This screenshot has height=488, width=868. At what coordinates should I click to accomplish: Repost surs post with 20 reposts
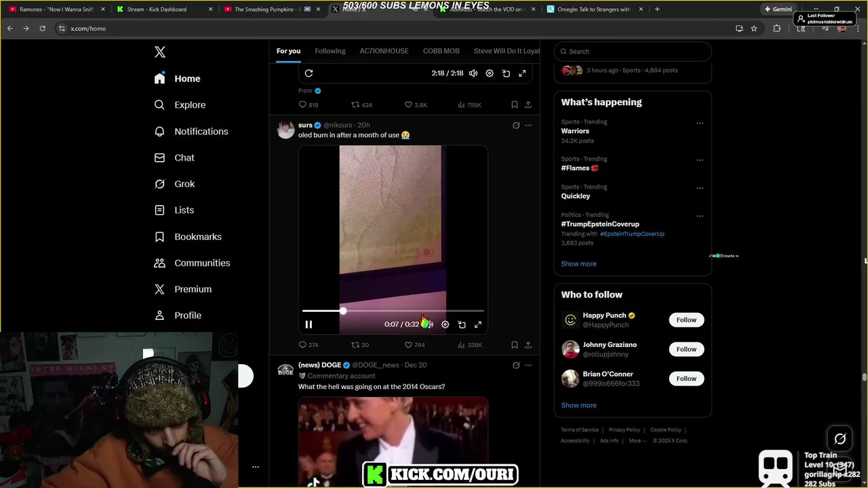point(360,345)
